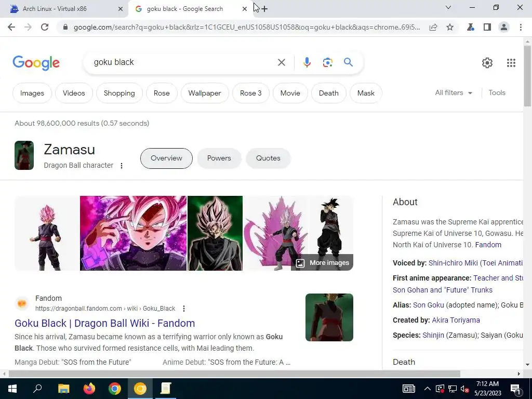Click the muted volume tray icon
Viewport: 532px width, 399px height.
[x=464, y=389]
